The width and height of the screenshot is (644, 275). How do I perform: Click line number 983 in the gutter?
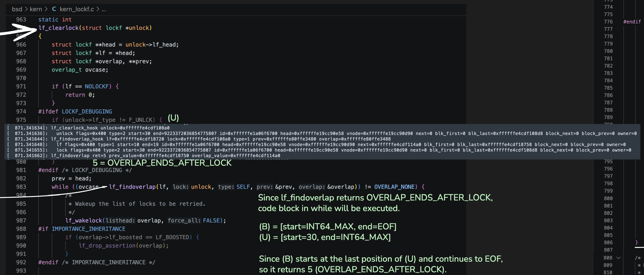tap(21, 187)
